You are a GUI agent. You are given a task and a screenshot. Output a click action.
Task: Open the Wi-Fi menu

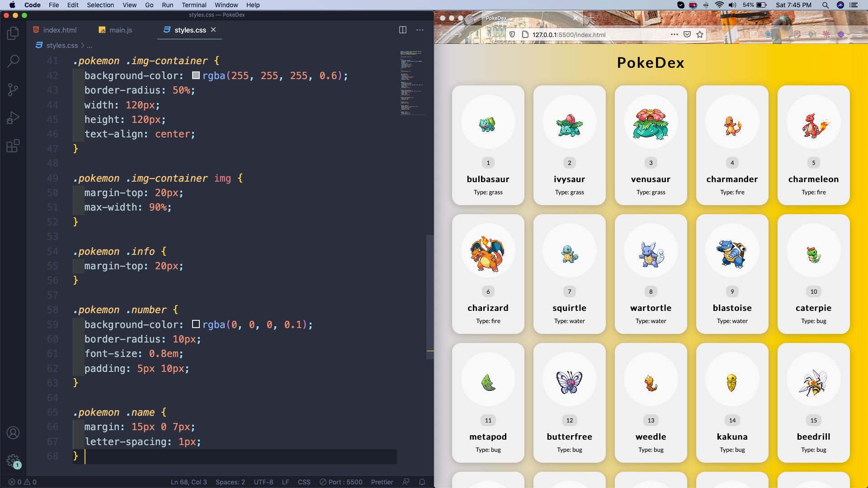719,5
